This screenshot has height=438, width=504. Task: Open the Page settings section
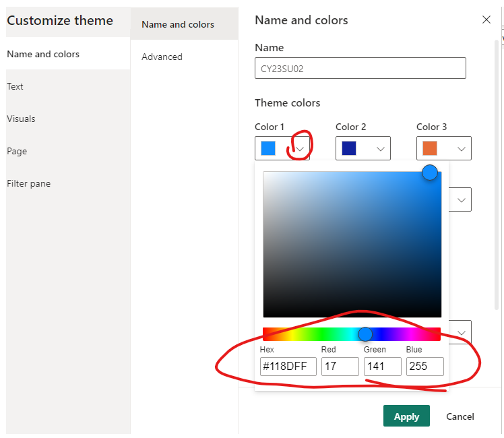(x=68, y=151)
